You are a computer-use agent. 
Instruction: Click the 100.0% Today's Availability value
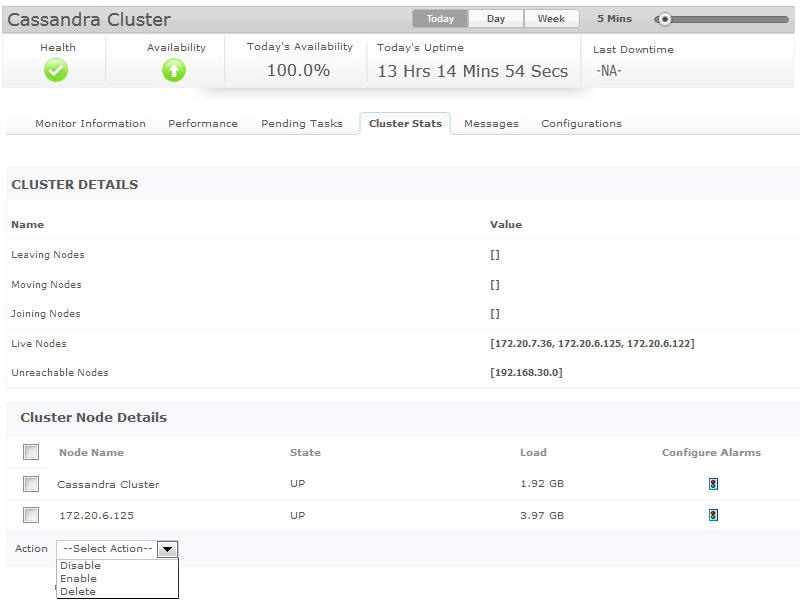click(x=298, y=70)
